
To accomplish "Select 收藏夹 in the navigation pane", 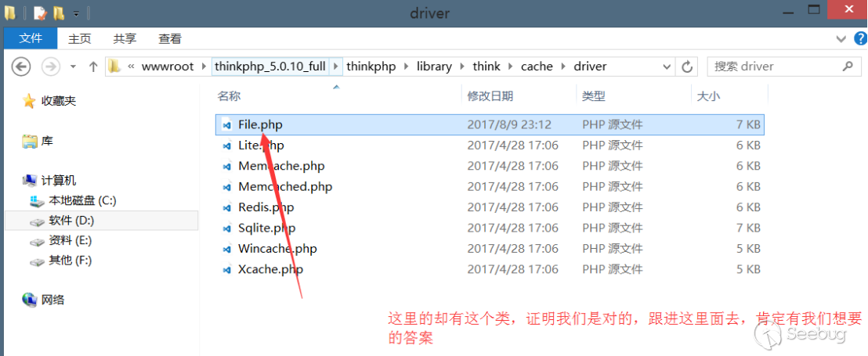I will click(x=59, y=101).
